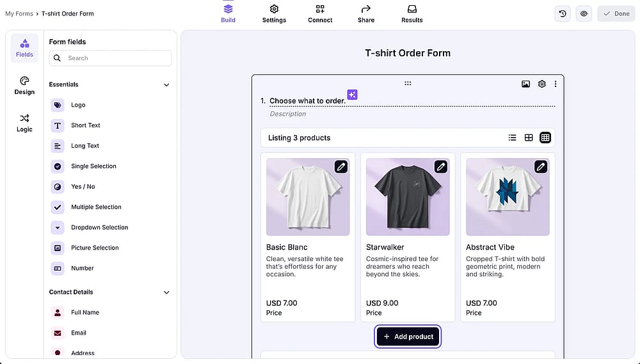The image size is (640, 364).
Task: Open the question three-dot more menu
Action: (x=556, y=84)
